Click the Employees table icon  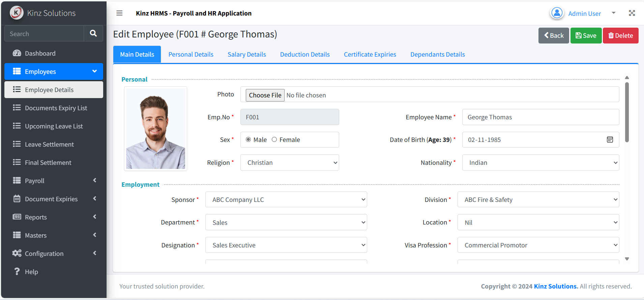17,71
